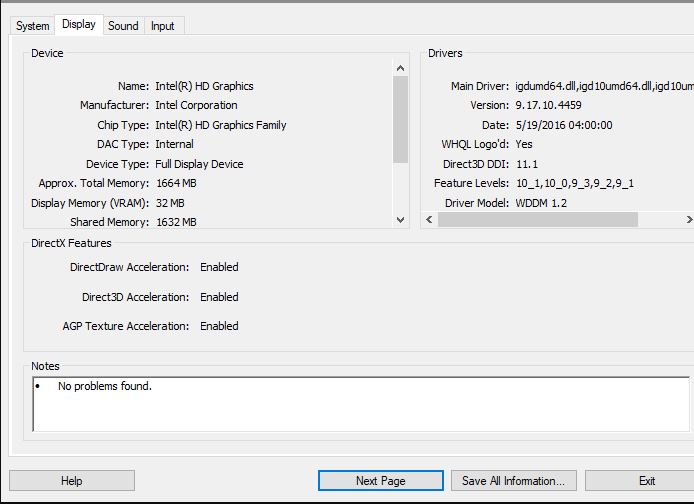This screenshot has height=504, width=694.
Task: Switch to the System tab
Action: 32,26
